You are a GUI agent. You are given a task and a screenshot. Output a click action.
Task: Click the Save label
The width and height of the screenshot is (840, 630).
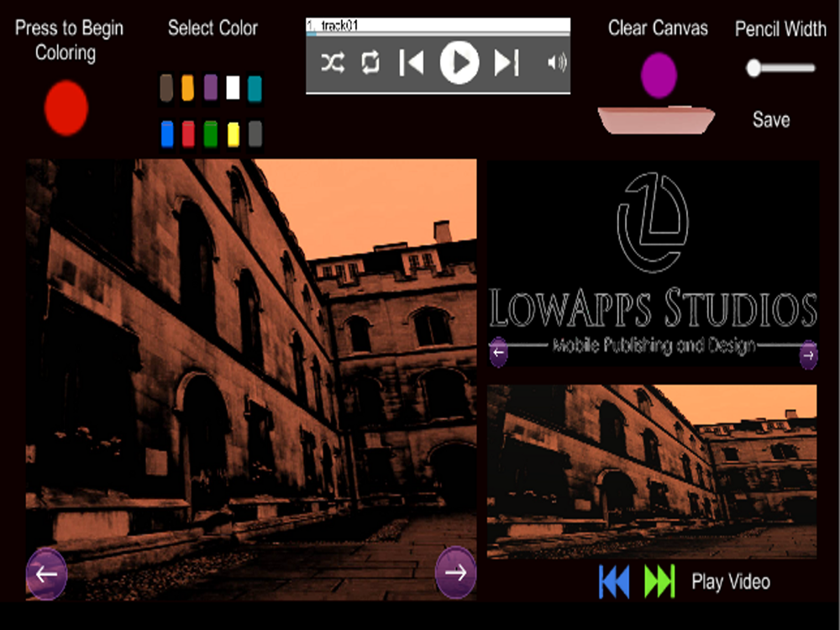click(771, 119)
